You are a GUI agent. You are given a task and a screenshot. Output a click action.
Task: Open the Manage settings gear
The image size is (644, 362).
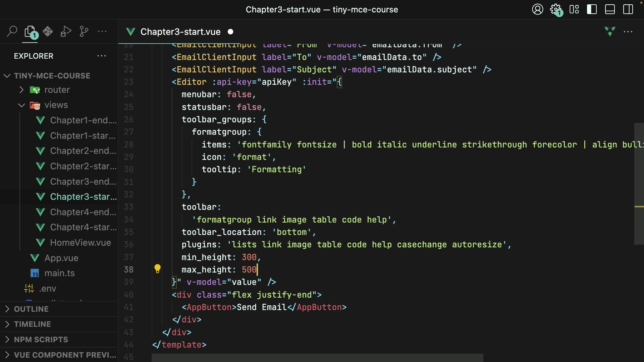(556, 9)
